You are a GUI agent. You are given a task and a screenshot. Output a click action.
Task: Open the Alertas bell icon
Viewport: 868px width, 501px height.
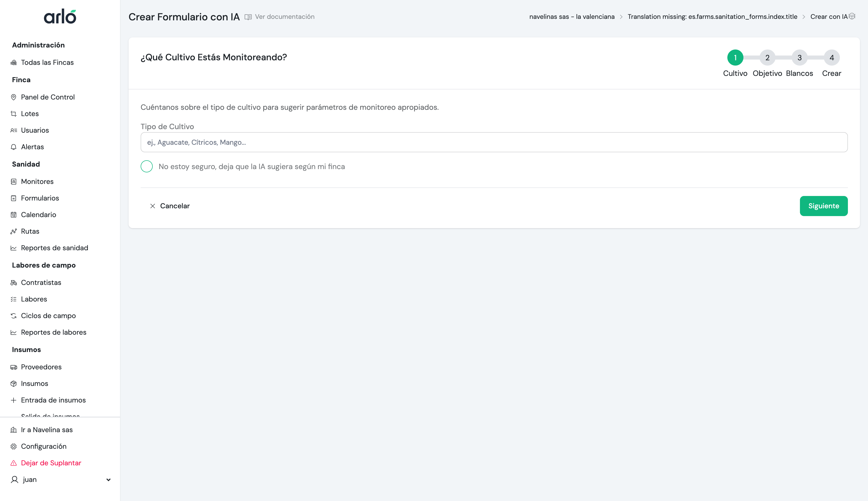click(x=13, y=147)
